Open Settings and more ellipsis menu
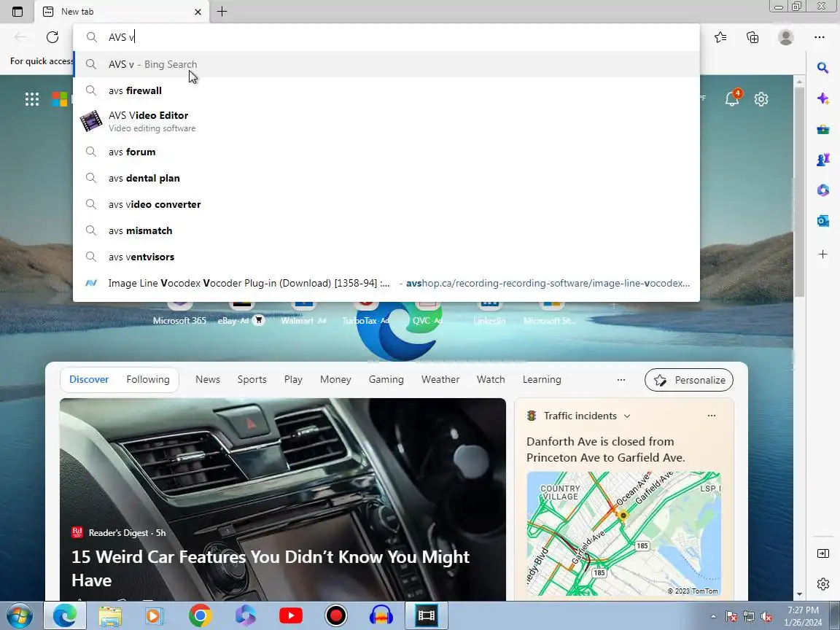The height and width of the screenshot is (630, 840). 820,37
